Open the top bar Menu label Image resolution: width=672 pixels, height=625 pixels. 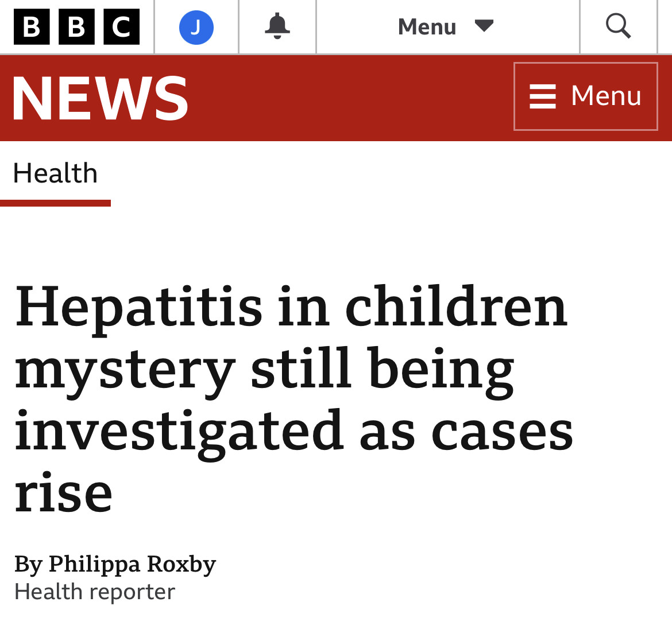pos(427,27)
